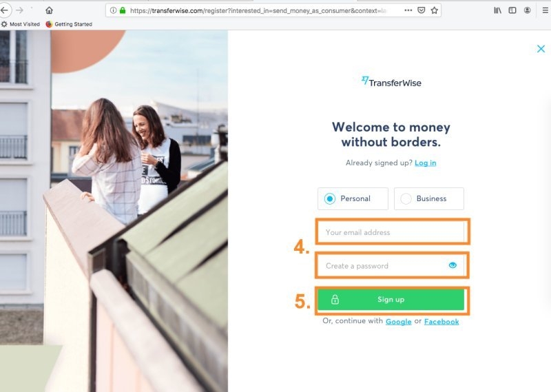Click the Log in link
The width and height of the screenshot is (551, 392).
pyautogui.click(x=425, y=163)
